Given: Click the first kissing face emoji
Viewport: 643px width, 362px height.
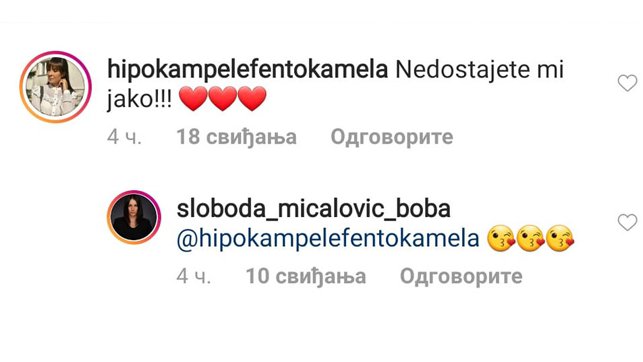Looking at the screenshot, I should (x=501, y=239).
